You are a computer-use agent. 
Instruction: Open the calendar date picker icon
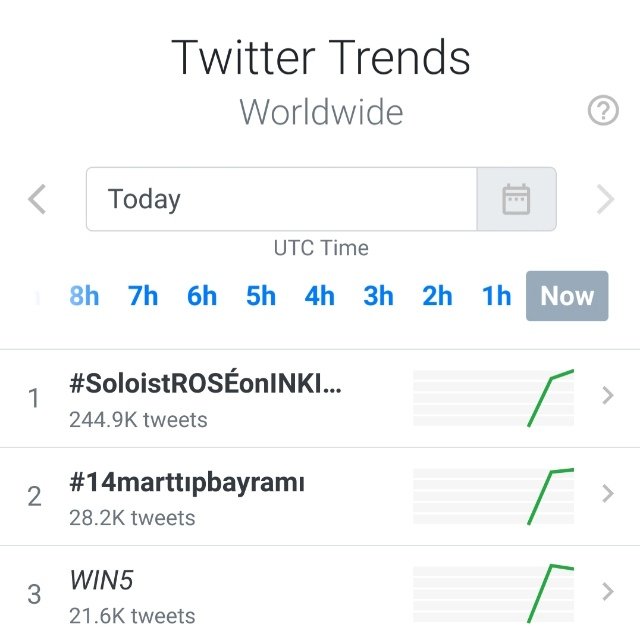point(516,199)
